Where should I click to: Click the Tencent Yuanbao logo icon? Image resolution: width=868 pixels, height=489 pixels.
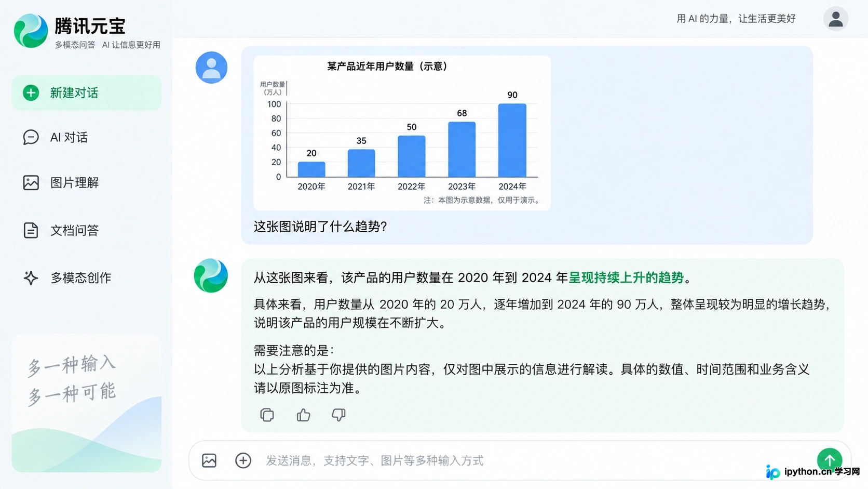[31, 31]
